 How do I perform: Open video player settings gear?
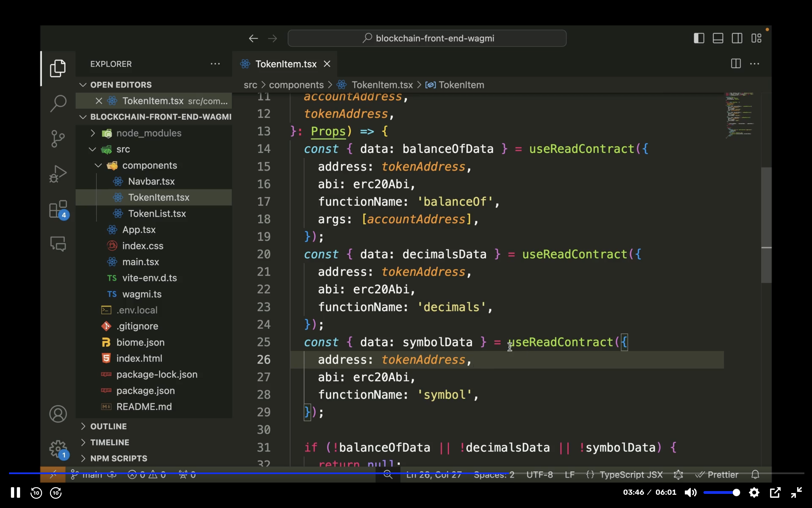click(x=754, y=492)
